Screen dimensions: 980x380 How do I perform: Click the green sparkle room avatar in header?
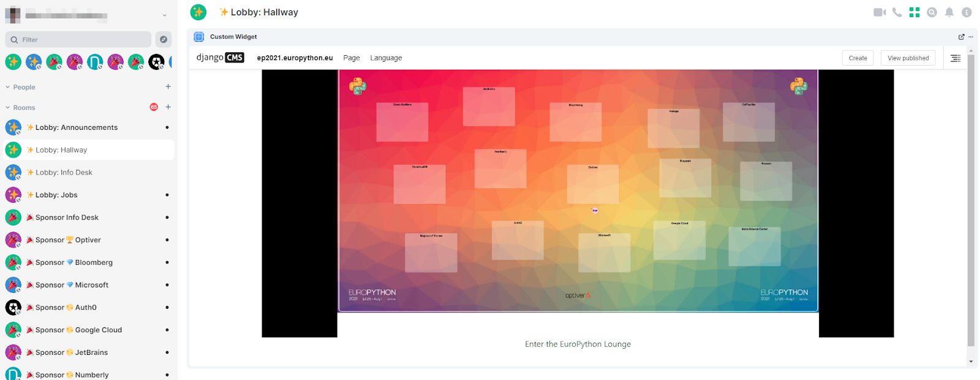[x=198, y=12]
